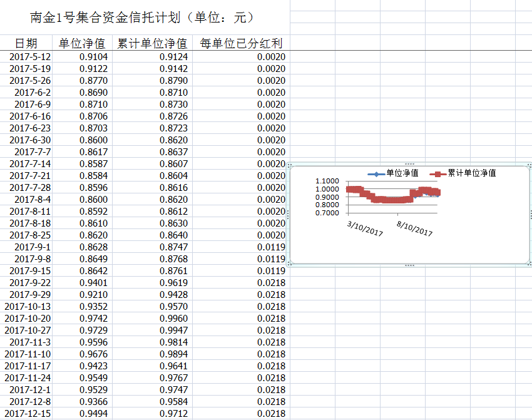Click the 累计单位净值 header cell
The height and width of the screenshot is (420, 532).
152,43
